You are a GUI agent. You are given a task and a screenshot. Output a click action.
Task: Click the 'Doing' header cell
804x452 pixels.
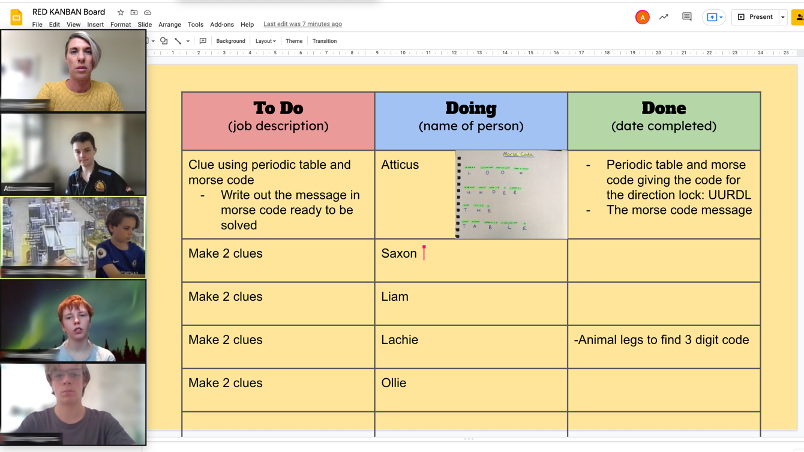(471, 121)
